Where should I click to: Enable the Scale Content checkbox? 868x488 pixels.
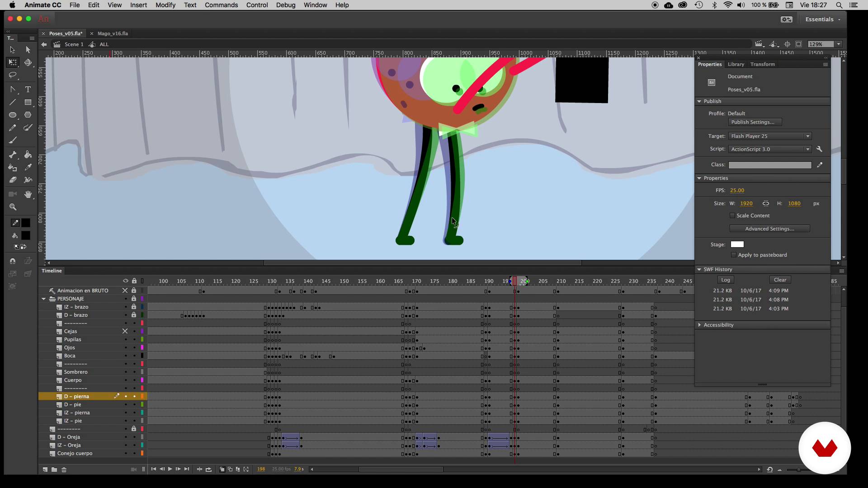pyautogui.click(x=732, y=216)
